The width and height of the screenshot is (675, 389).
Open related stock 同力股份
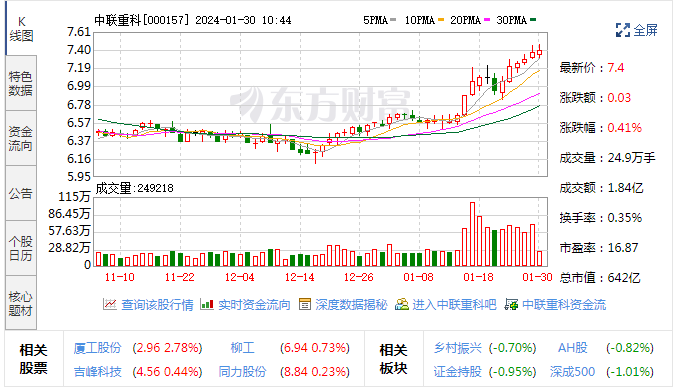click(x=242, y=371)
